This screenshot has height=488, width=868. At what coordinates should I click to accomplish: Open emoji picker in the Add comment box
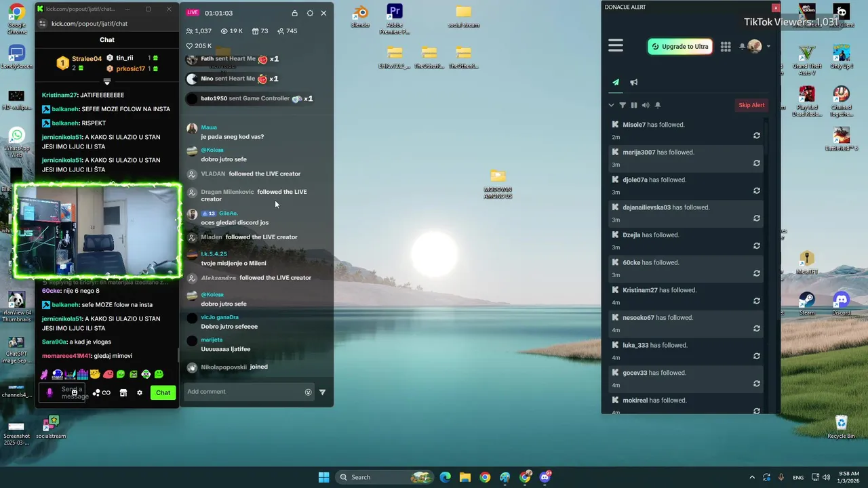click(308, 392)
